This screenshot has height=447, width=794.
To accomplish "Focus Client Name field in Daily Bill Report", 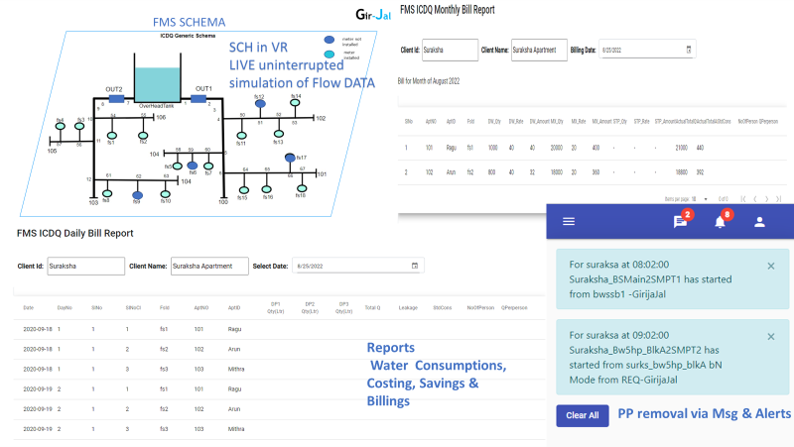I will [210, 266].
